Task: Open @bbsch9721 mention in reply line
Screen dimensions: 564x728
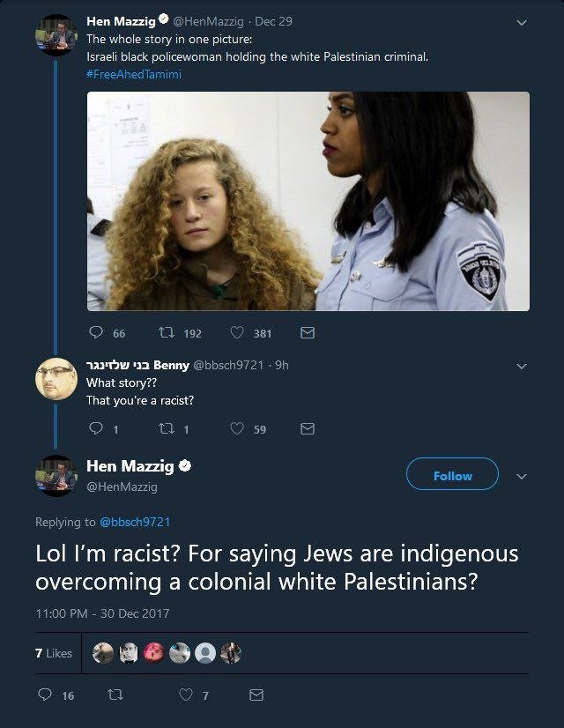Action: (135, 523)
